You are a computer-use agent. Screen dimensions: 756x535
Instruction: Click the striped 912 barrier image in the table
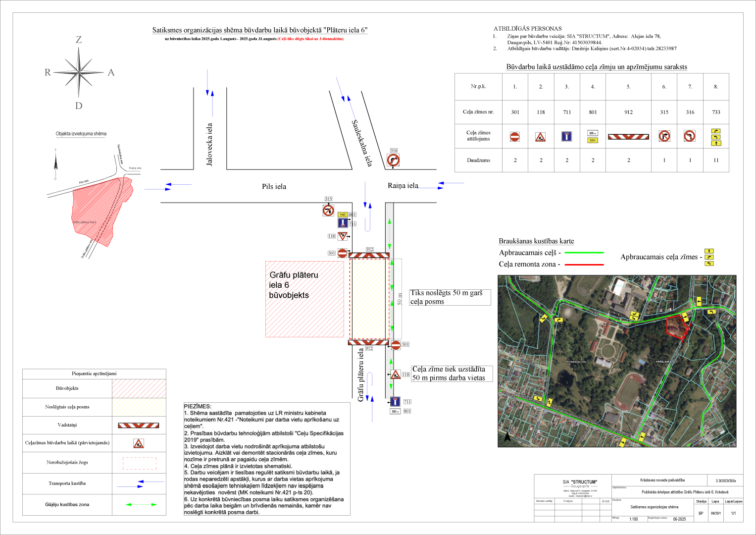[628, 137]
